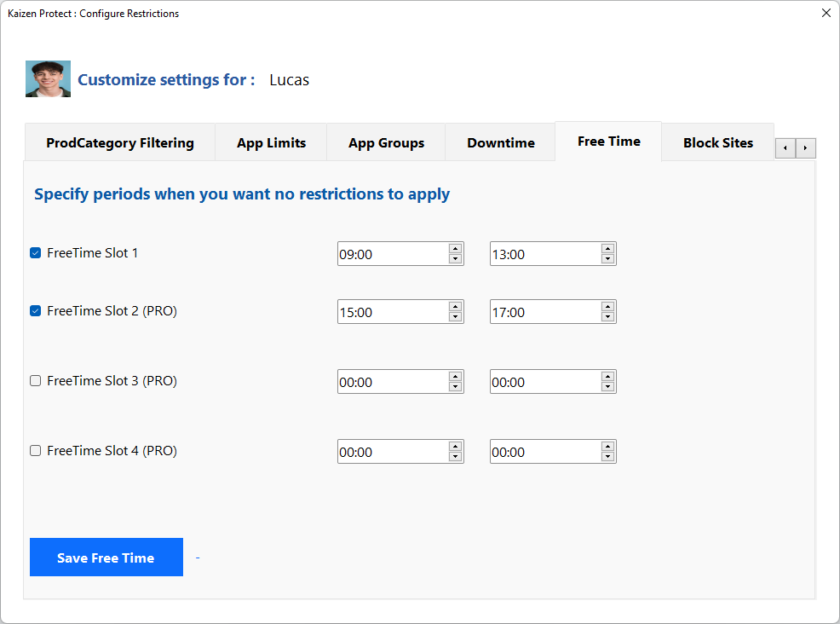
Task: Decrease Slot 4 end time with down arrow
Action: point(607,457)
